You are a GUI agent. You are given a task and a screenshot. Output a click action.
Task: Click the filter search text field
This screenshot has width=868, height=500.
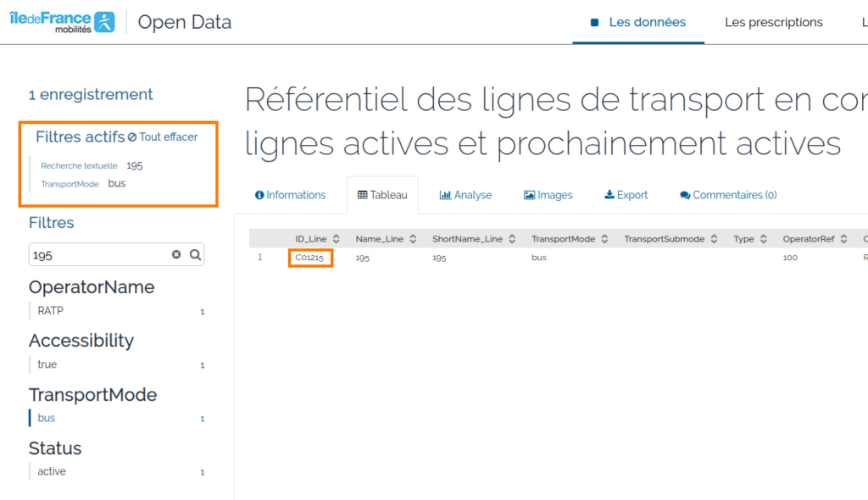[x=97, y=254]
